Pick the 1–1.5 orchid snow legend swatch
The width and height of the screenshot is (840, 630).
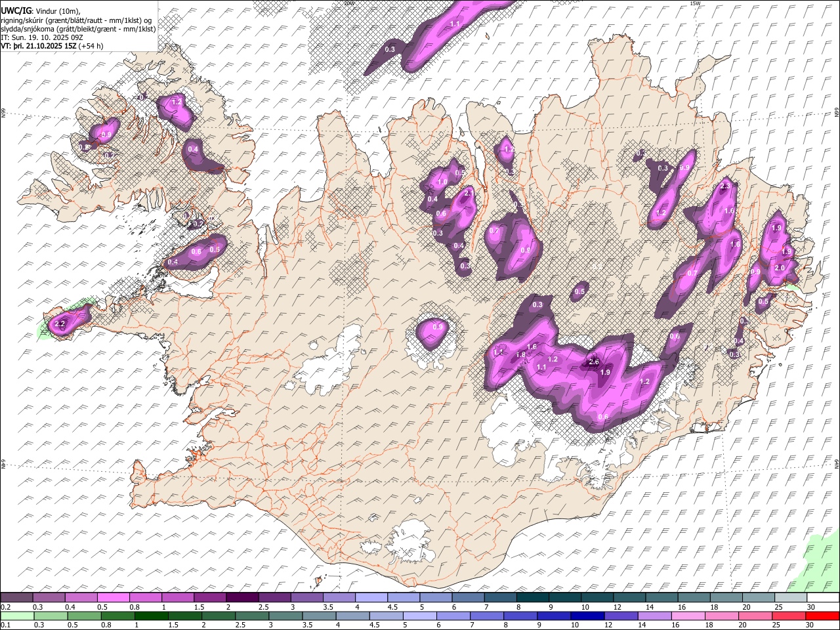(178, 597)
